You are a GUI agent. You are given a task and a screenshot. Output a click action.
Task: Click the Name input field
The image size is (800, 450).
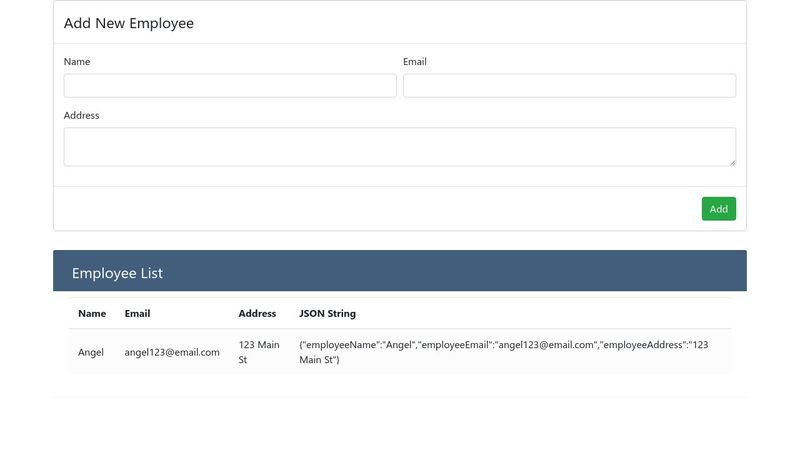coord(230,86)
